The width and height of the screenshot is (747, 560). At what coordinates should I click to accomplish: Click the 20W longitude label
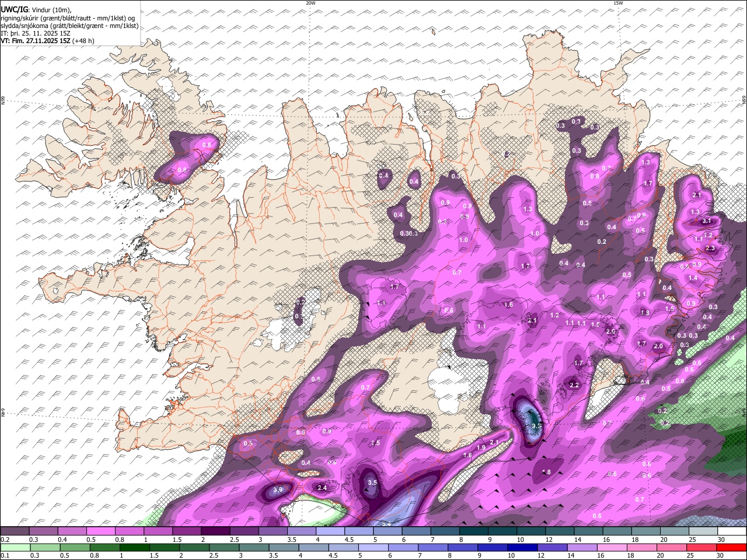pos(310,3)
